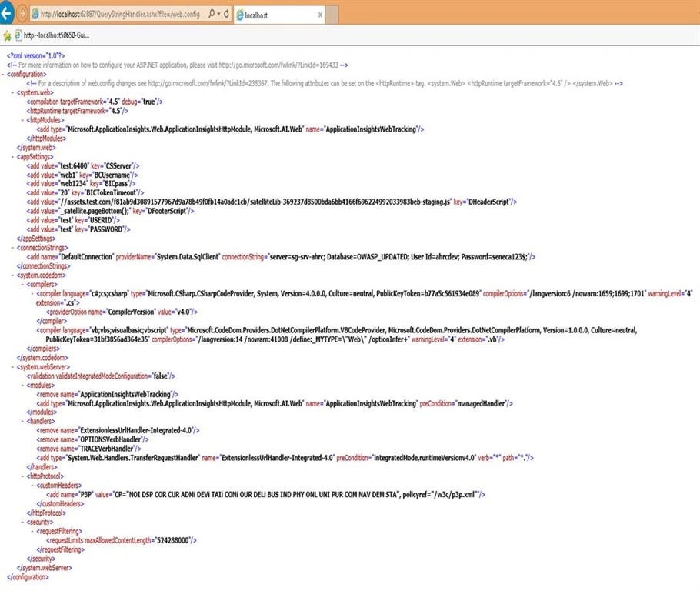Collapse the modules node under system.webServer
700x591 pixels.
tap(23, 385)
